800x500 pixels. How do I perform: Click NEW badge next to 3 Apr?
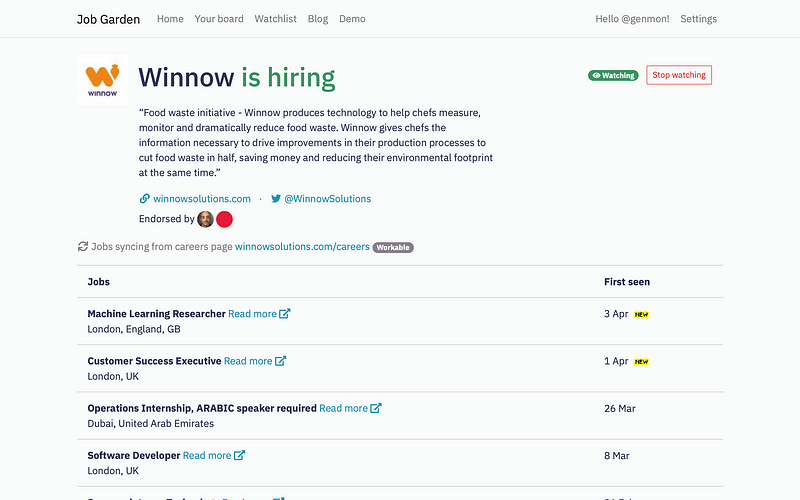pos(641,314)
